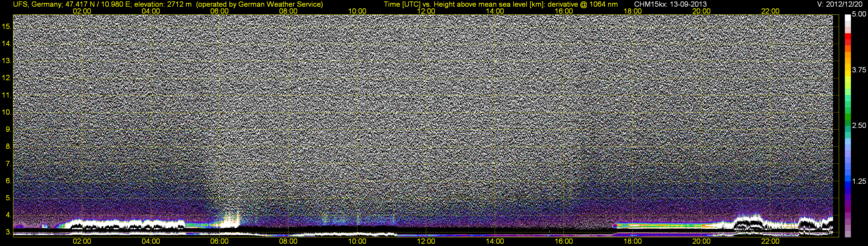Screen dimensions: 868x246
Task: Click the "10:00" label on the top time axis
Action: pos(357,11)
